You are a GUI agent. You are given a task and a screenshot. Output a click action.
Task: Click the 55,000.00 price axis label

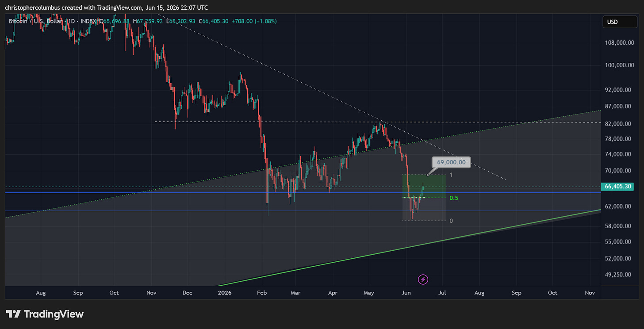(x=618, y=242)
